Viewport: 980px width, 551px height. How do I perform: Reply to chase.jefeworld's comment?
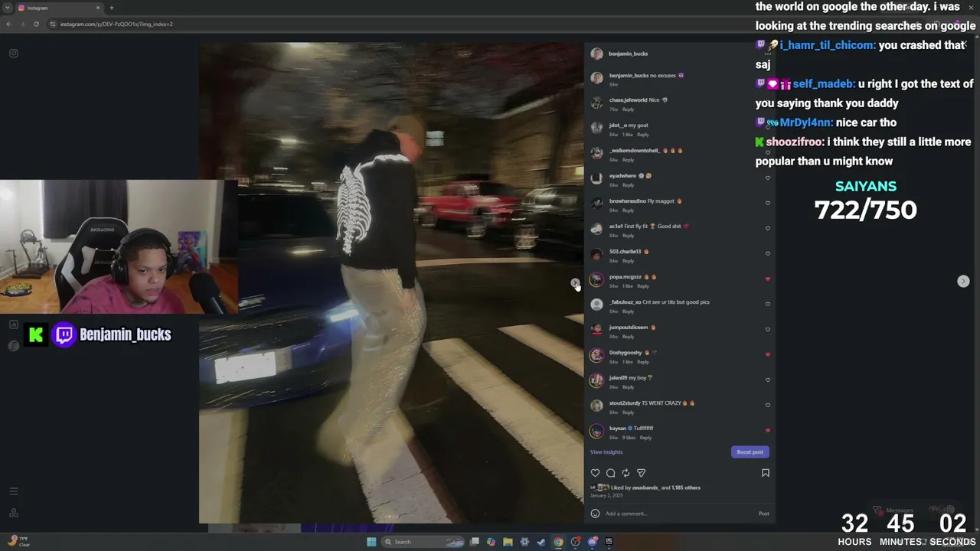[x=629, y=109]
